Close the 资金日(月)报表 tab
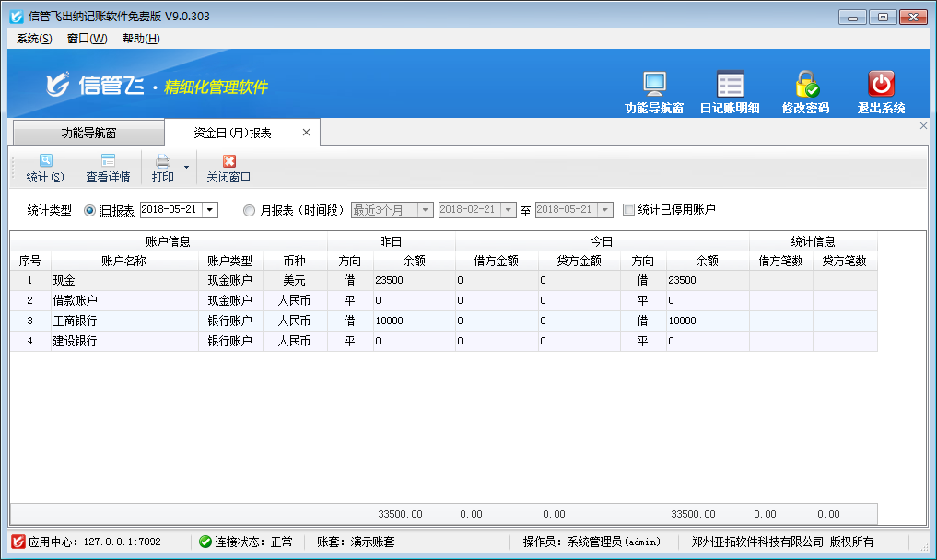The image size is (937, 560). (307, 133)
